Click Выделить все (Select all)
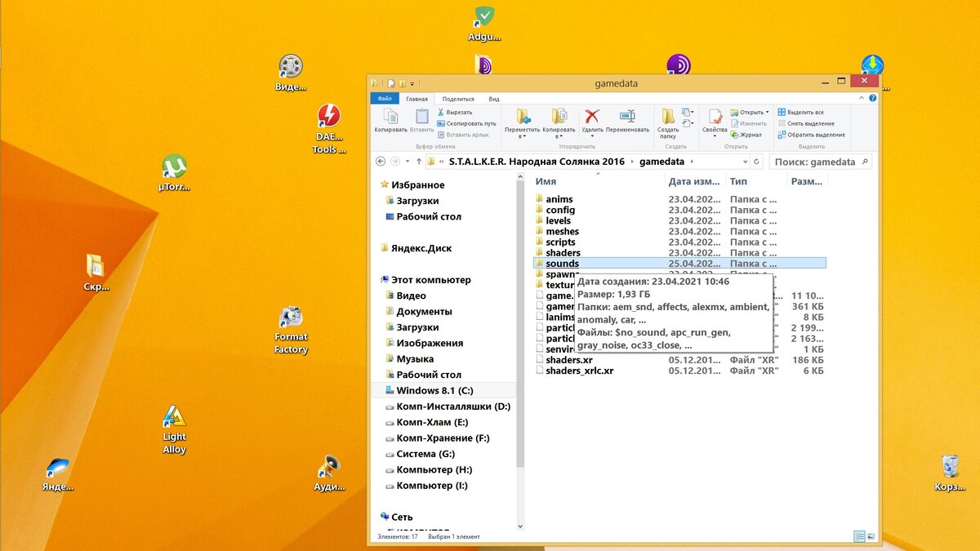 800,112
